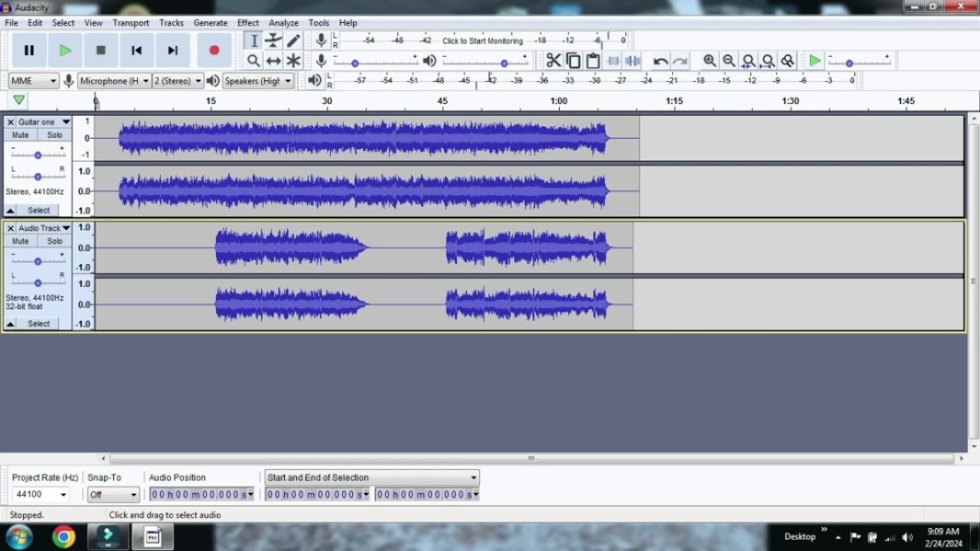
Task: Click Select button on Guitar one track
Action: point(38,210)
